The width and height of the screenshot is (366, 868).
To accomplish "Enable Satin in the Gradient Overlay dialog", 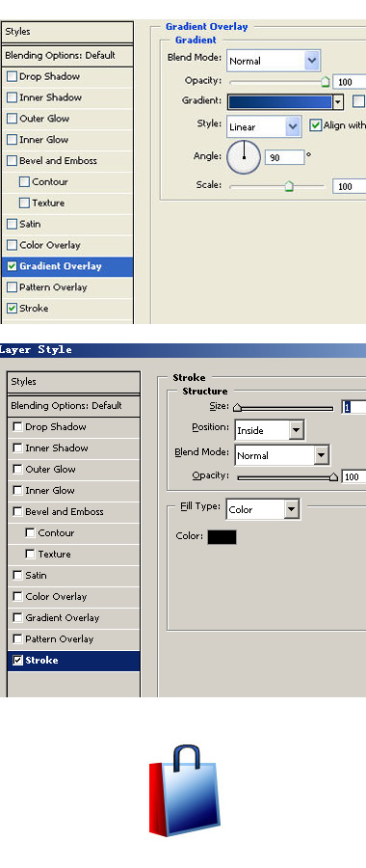I will tap(12, 224).
